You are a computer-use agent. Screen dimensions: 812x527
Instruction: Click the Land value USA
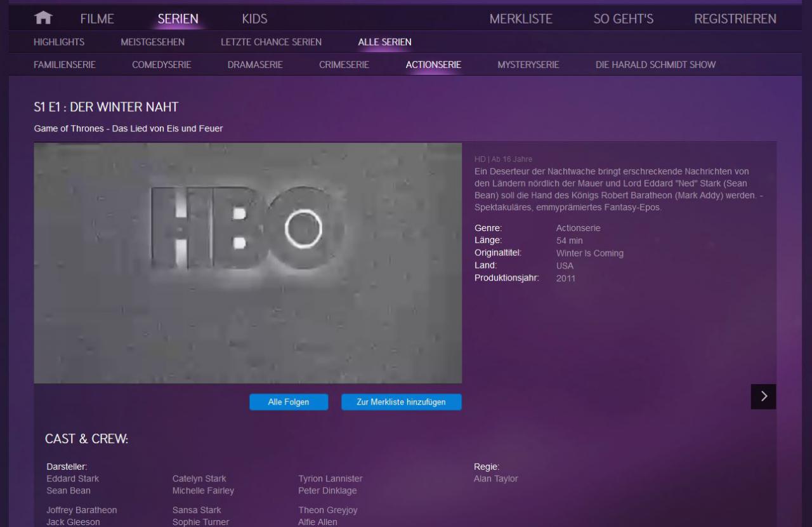(565, 265)
